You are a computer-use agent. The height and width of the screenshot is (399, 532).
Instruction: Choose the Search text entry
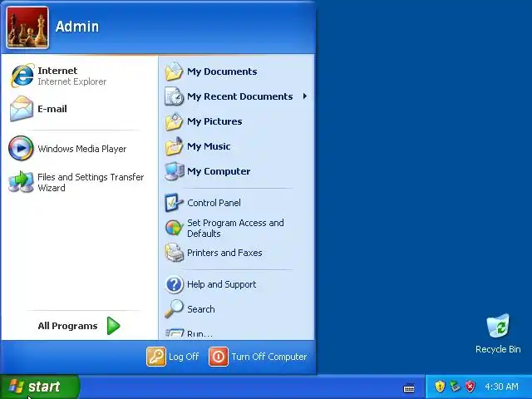coord(201,309)
